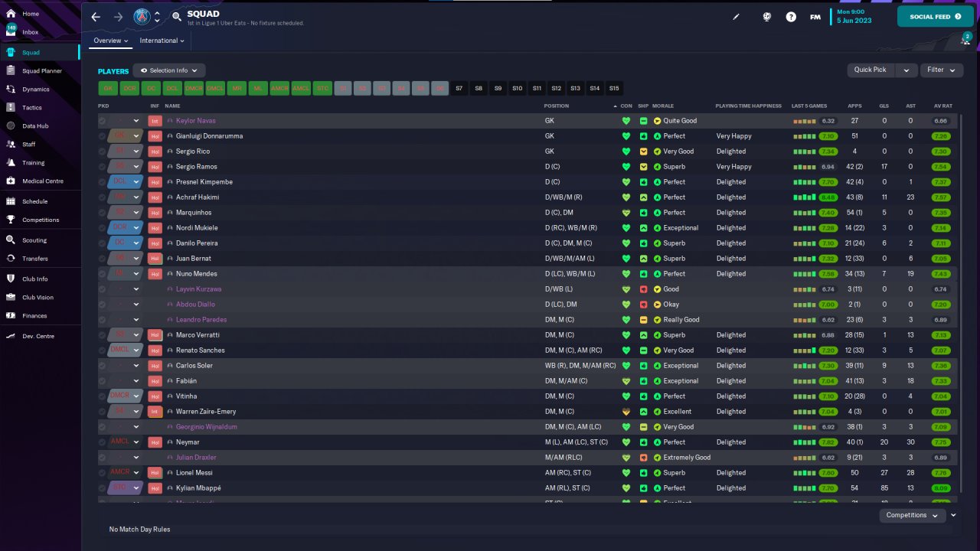Screen dimensions: 980x551
Task: Select the GK selection slot
Action: point(108,88)
